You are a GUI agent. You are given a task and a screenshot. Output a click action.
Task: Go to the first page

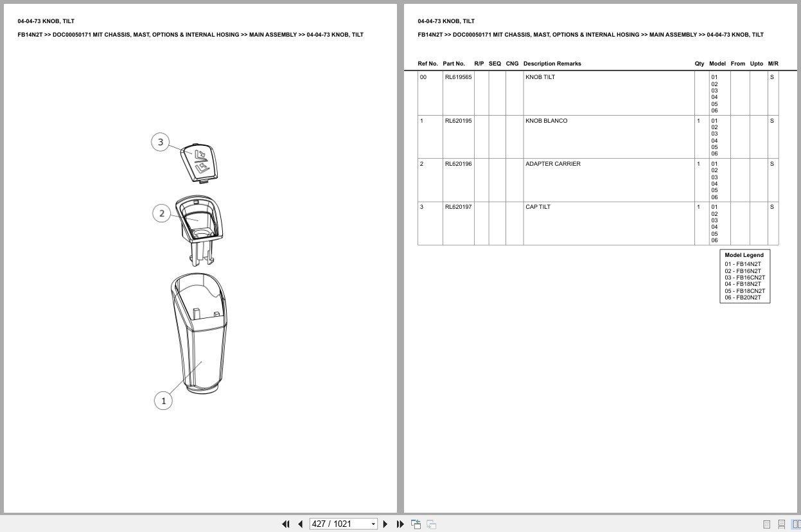pyautogui.click(x=286, y=524)
